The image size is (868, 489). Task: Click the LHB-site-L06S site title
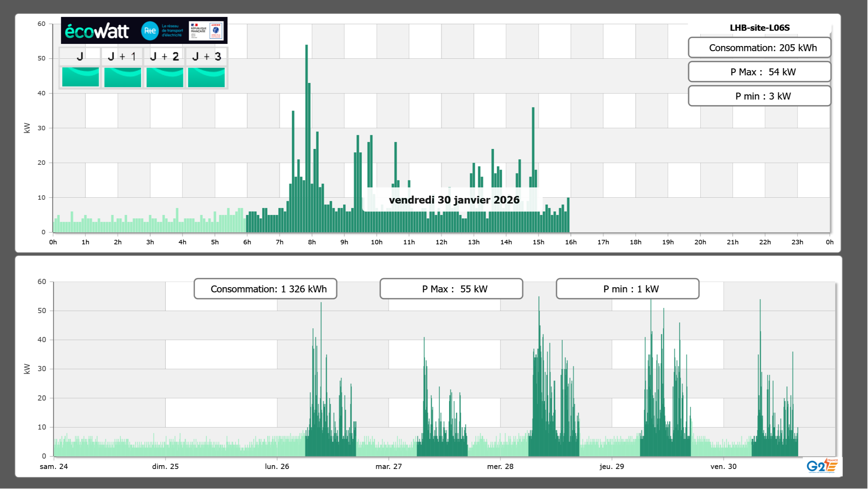point(759,28)
